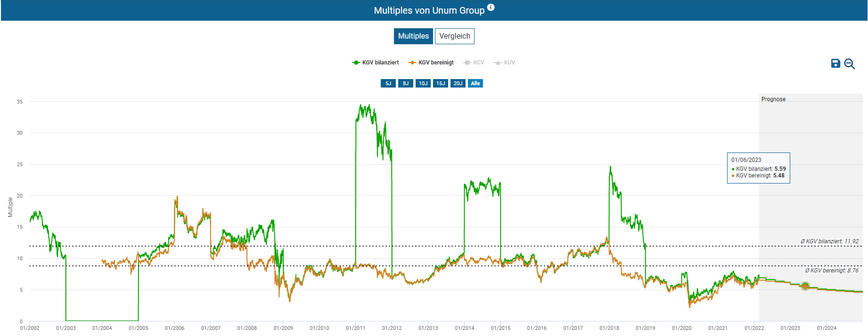Click the Prognose label in forecast area
Image resolution: width=868 pixels, height=336 pixels.
point(773,99)
